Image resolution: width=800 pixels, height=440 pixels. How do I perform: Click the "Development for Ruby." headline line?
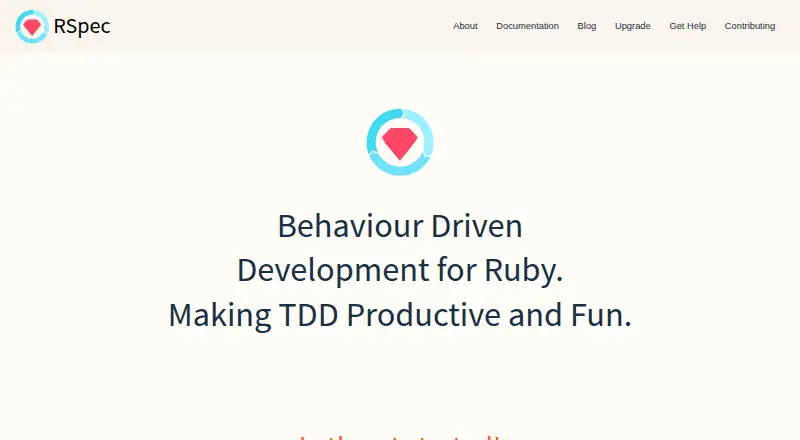pos(400,270)
